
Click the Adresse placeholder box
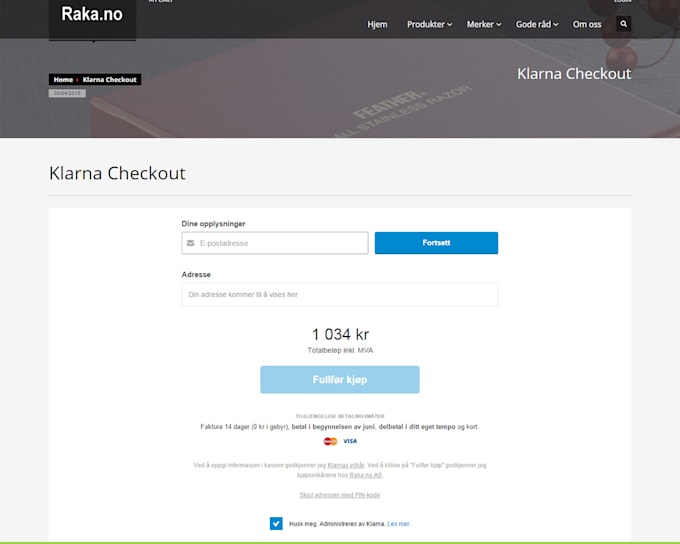[x=340, y=295]
